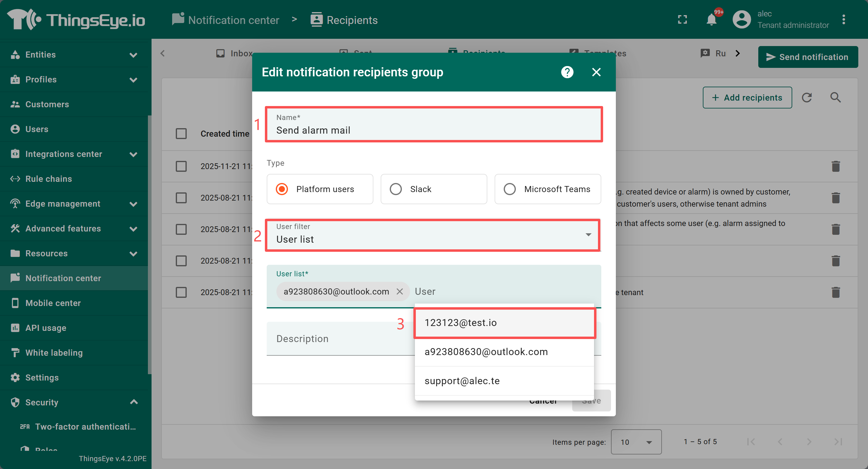The width and height of the screenshot is (868, 469).
Task: Open the notifications bell icon
Action: pyautogui.click(x=711, y=20)
